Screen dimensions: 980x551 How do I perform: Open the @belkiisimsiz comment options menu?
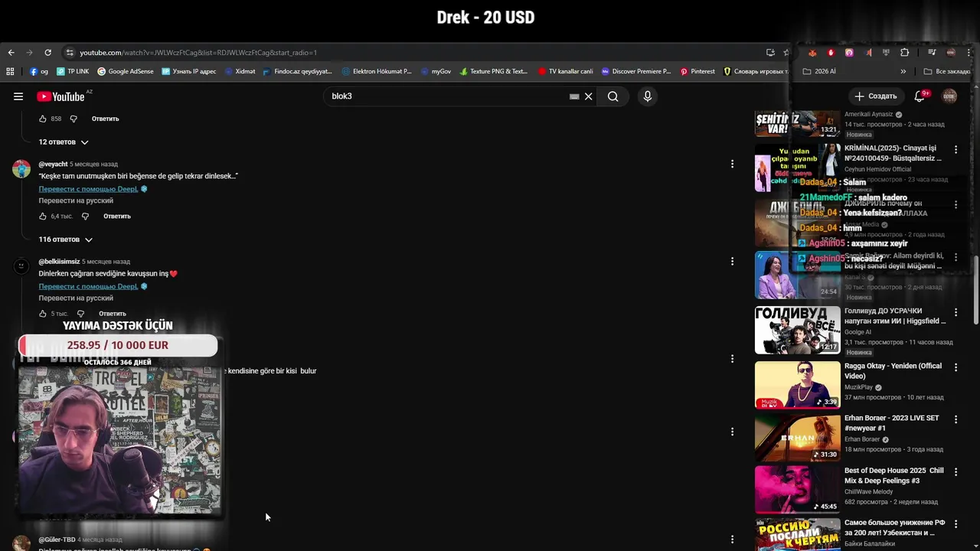click(x=732, y=261)
